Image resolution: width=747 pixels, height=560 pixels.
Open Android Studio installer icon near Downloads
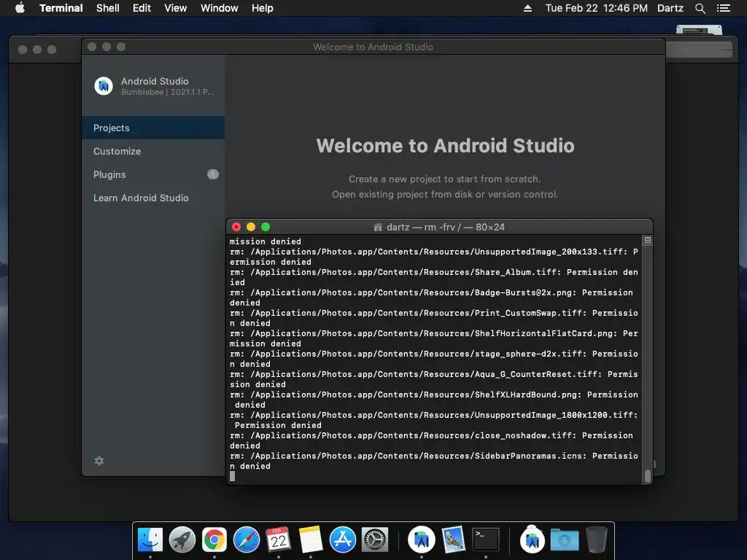click(x=532, y=540)
